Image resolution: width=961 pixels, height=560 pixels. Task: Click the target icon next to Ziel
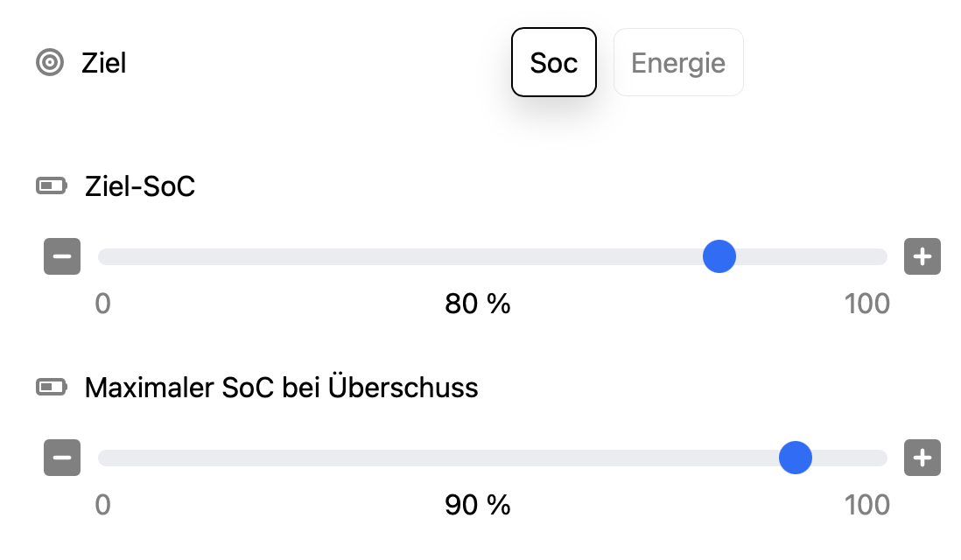click(x=50, y=63)
